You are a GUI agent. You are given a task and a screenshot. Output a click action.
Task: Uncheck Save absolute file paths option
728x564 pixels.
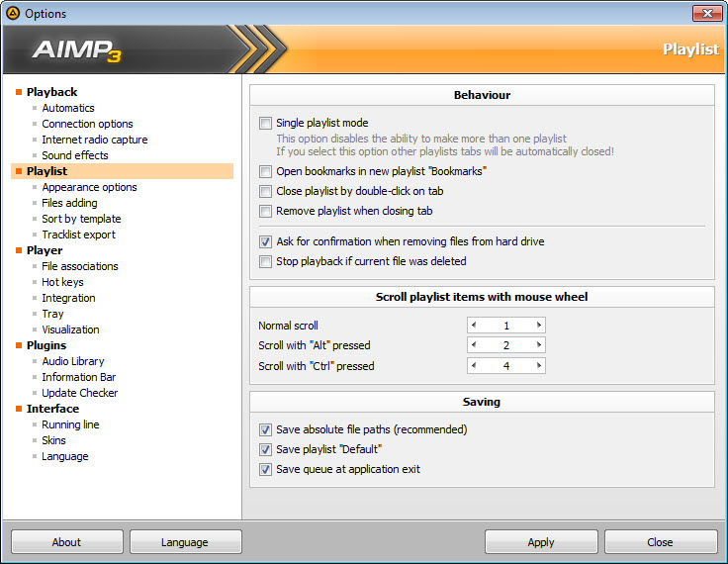pos(265,429)
